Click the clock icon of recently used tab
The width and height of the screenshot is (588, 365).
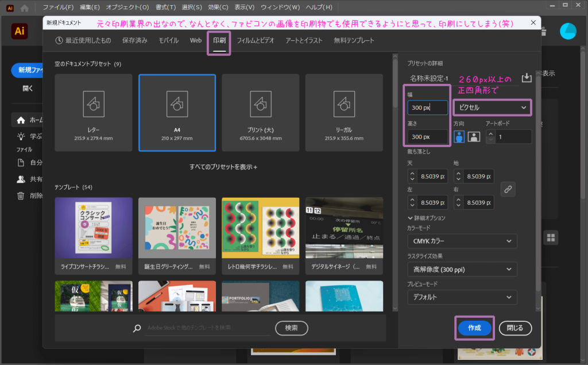pyautogui.click(x=59, y=41)
